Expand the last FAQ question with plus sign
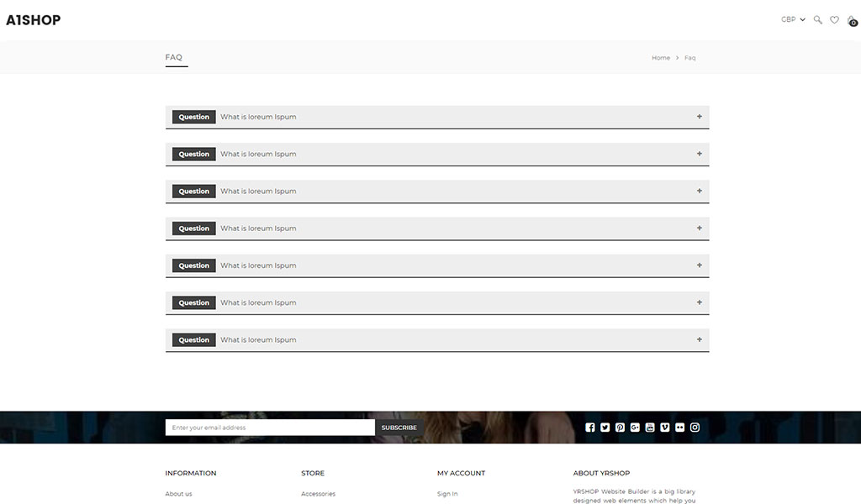The image size is (861, 504). click(x=699, y=339)
